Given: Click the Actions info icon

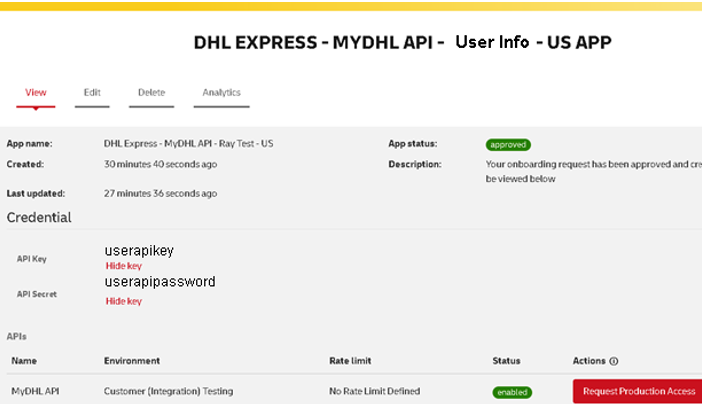Looking at the screenshot, I should tap(614, 361).
